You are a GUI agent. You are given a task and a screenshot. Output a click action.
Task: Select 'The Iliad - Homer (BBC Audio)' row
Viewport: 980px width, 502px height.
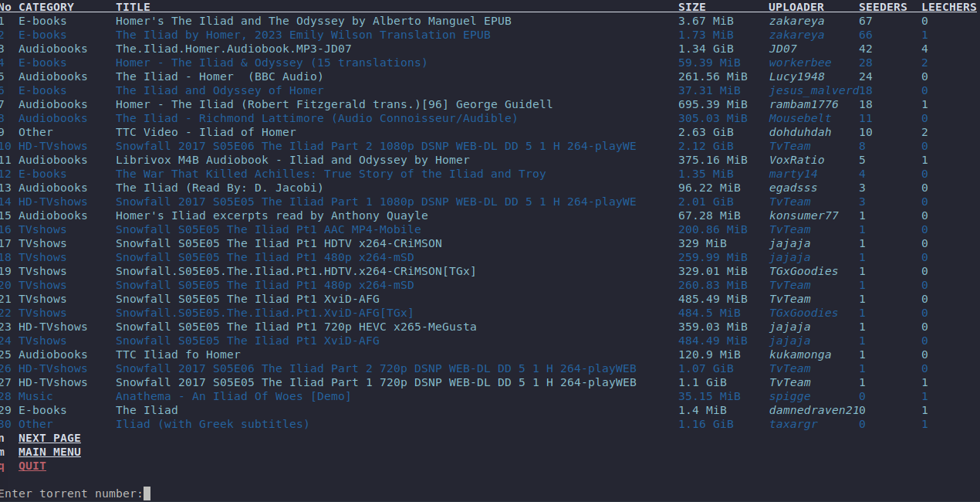(219, 76)
